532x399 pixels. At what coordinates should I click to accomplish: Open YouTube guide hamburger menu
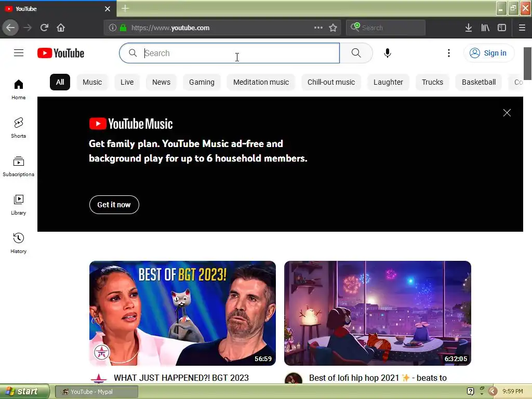coord(19,53)
